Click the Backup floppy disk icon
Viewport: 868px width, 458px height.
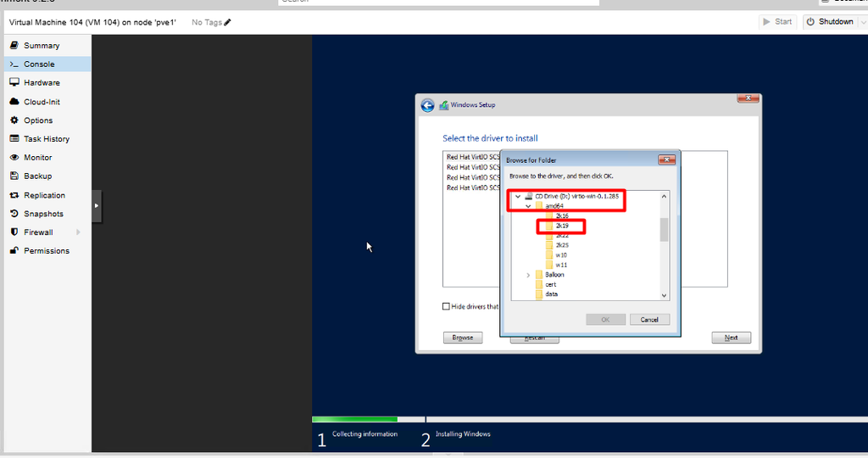(14, 176)
